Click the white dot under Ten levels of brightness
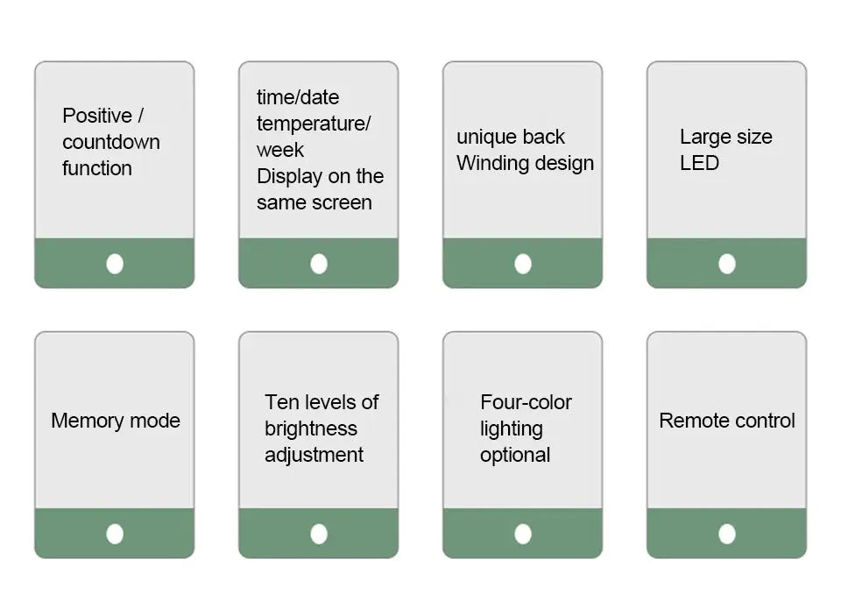841x616 pixels. pyautogui.click(x=319, y=535)
